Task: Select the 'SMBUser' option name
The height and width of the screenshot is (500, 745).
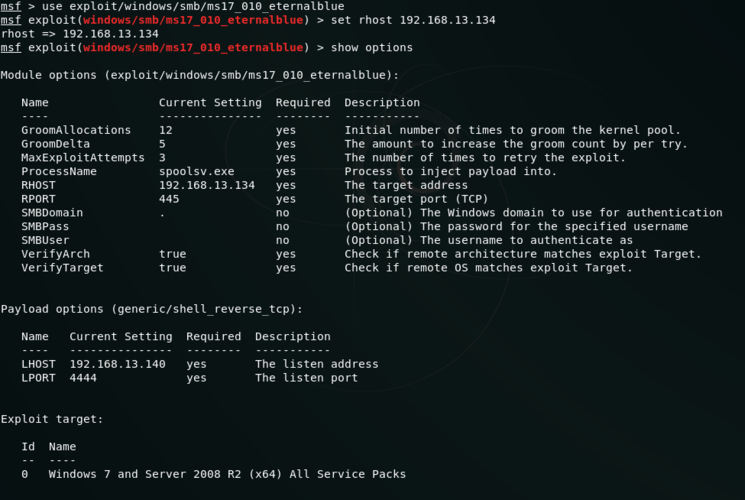Action: click(45, 240)
